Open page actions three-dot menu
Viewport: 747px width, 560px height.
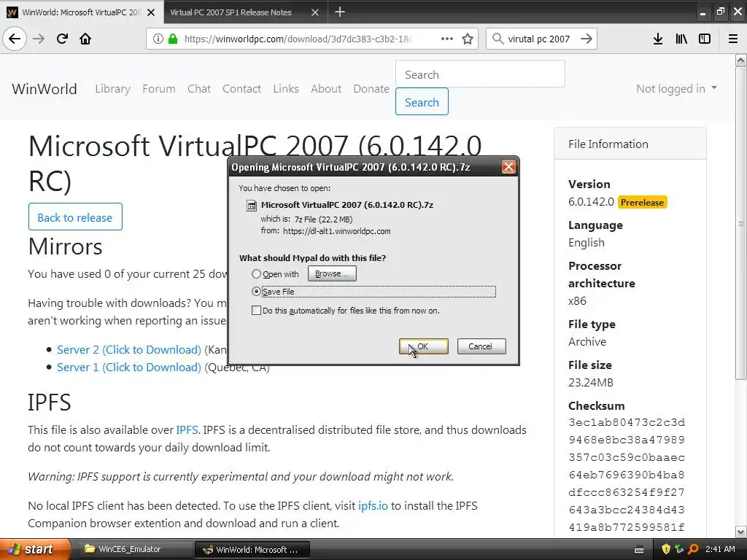point(447,39)
